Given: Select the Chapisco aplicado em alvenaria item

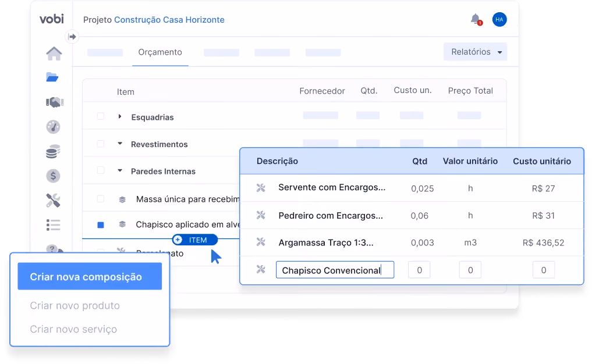Looking at the screenshot, I should point(187,224).
